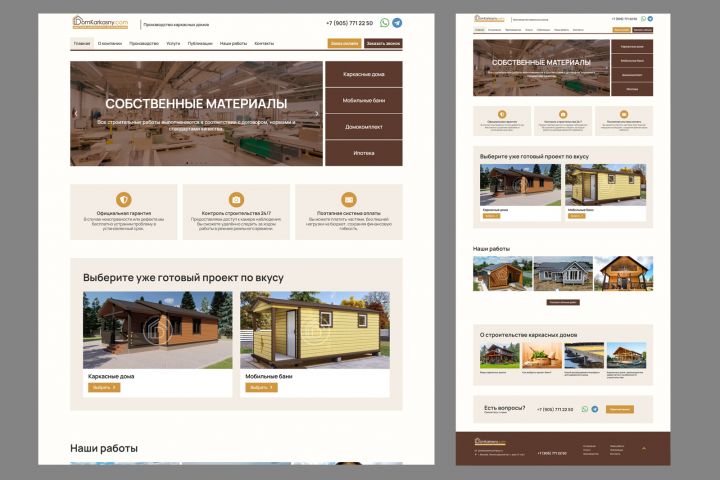Select the Ипотека side block
The image size is (720, 480).
(x=364, y=153)
